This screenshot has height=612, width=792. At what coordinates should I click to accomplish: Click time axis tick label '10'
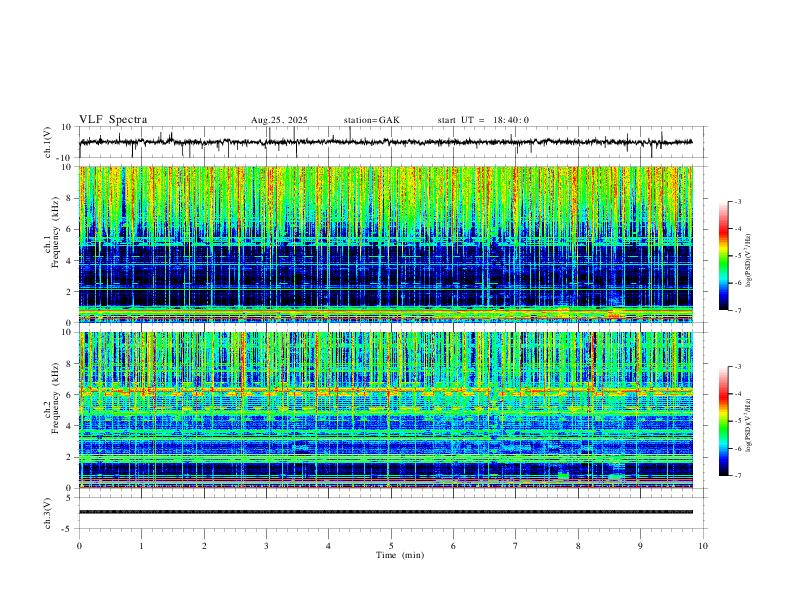[703, 546]
